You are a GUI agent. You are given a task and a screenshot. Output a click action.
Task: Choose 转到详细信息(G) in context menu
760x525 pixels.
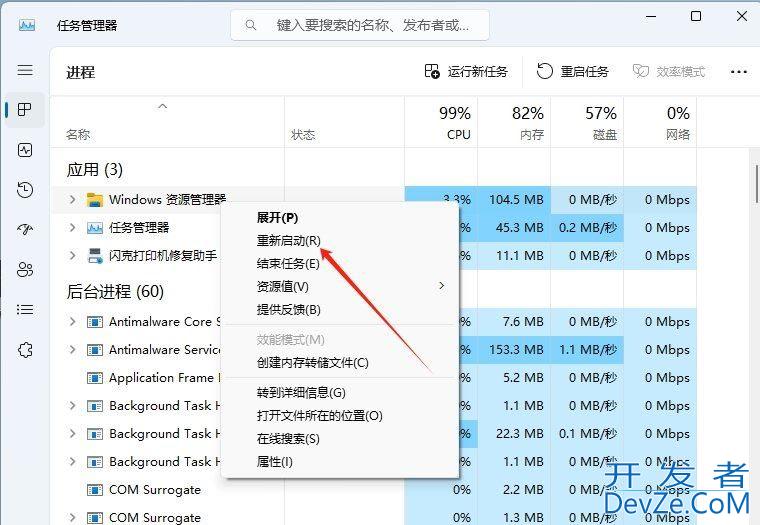pos(301,393)
